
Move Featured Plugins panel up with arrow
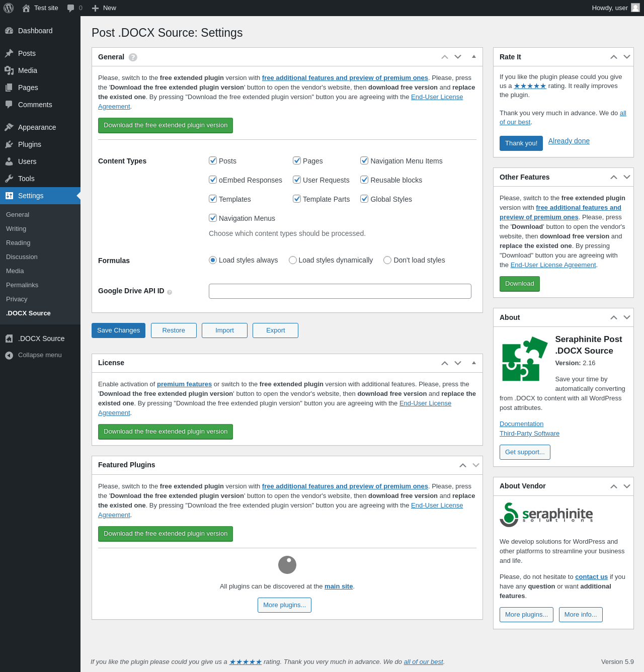point(463,465)
